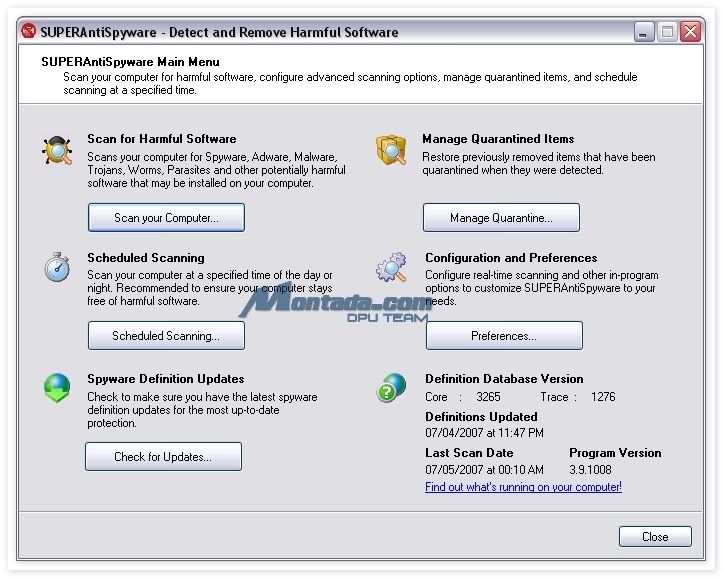The image size is (724, 579).
Task: Open the Preferences button
Action: tap(504, 336)
